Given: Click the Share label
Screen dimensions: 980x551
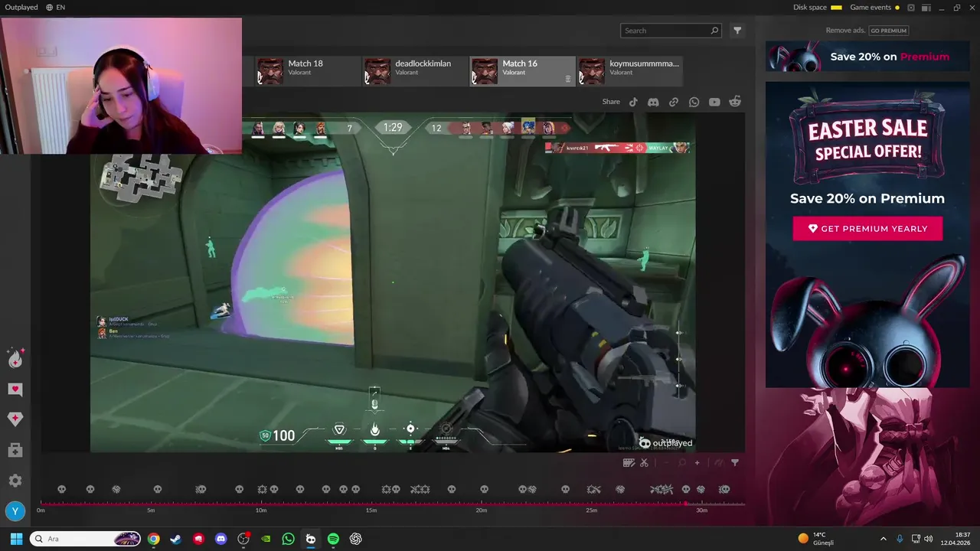Looking at the screenshot, I should click(611, 102).
